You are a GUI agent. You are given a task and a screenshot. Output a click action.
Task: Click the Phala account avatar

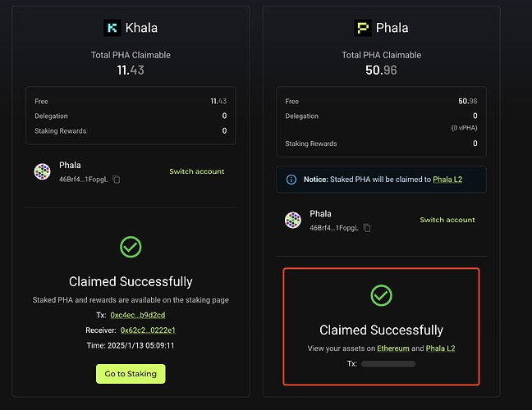293,220
